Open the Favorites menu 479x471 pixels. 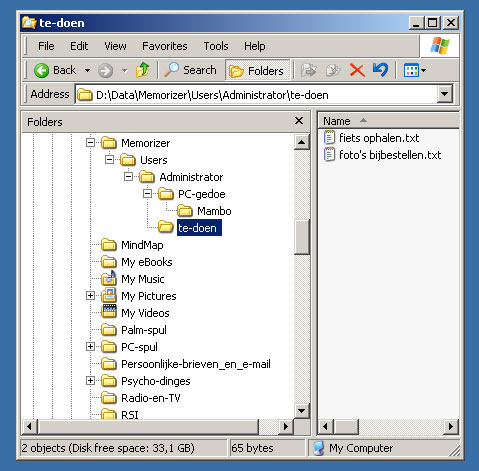(x=165, y=46)
